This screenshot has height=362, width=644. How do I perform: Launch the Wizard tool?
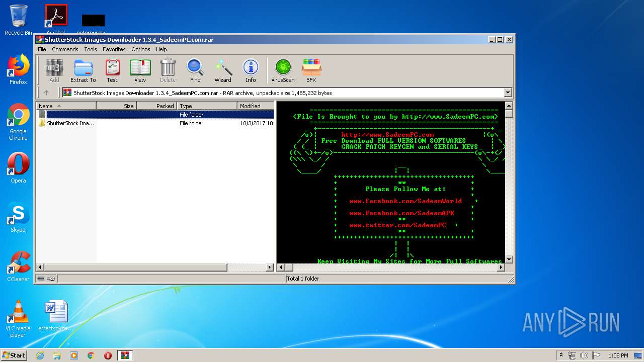point(223,70)
